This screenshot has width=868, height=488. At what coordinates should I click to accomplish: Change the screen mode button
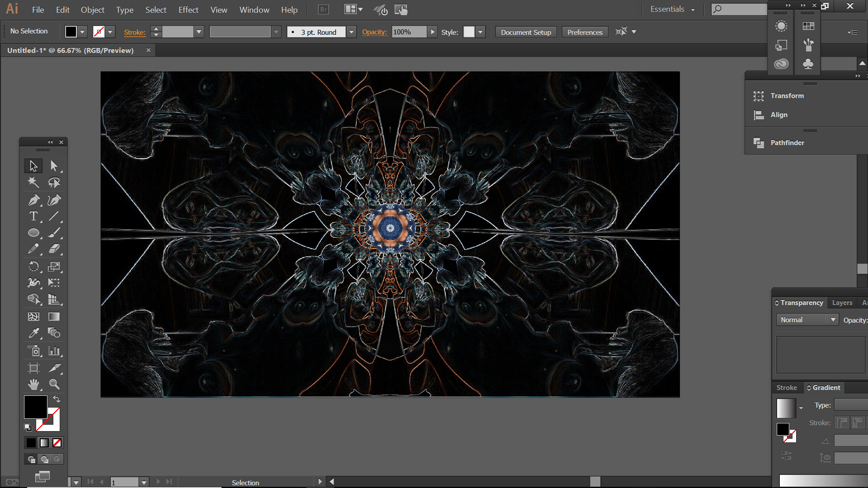[x=42, y=476]
